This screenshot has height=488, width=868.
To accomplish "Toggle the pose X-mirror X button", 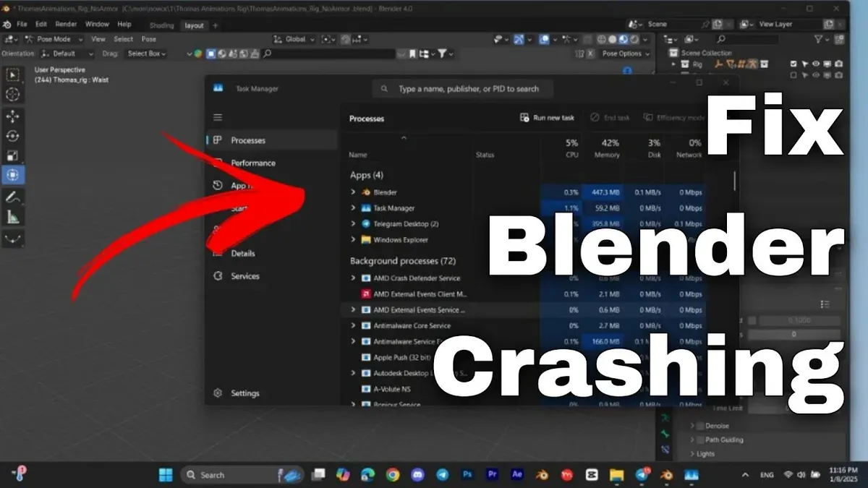I will (x=590, y=53).
